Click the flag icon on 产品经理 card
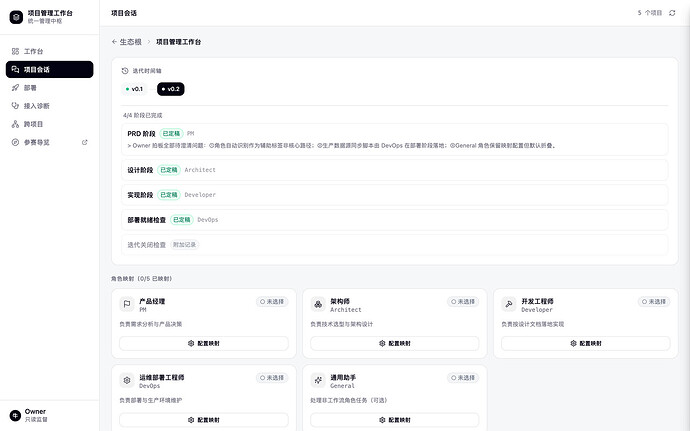 (x=127, y=304)
